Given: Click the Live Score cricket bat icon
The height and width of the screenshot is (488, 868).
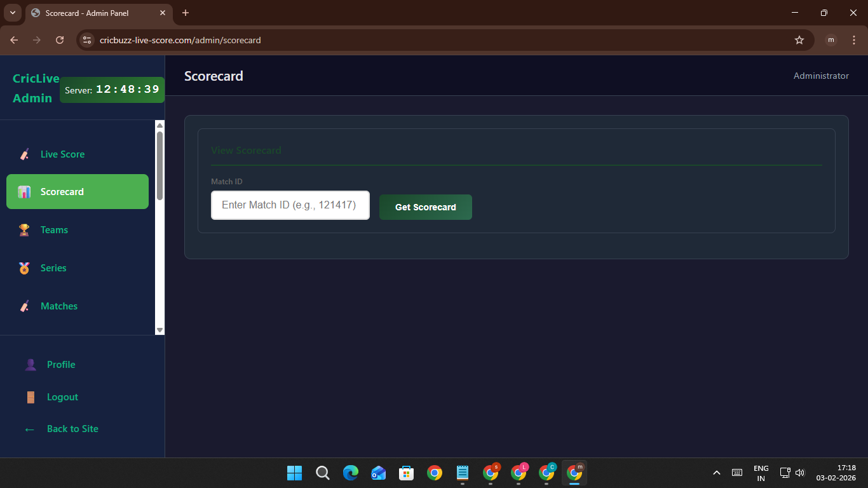Looking at the screenshot, I should (24, 154).
